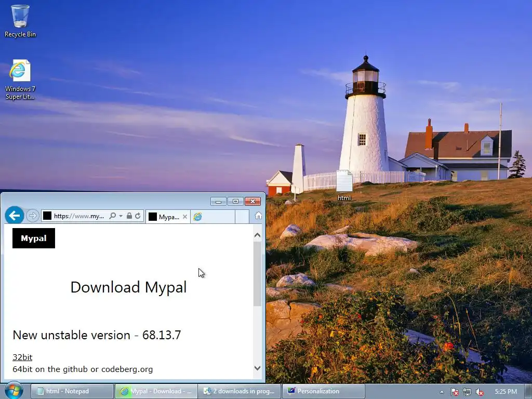Switch to html - Notepad taskbar button
Image resolution: width=532 pixels, height=399 pixels.
(72, 391)
